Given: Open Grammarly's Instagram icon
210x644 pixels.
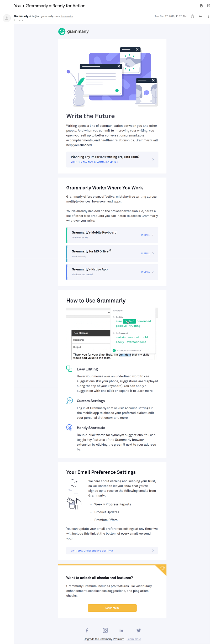Looking at the screenshot, I should [105, 630].
